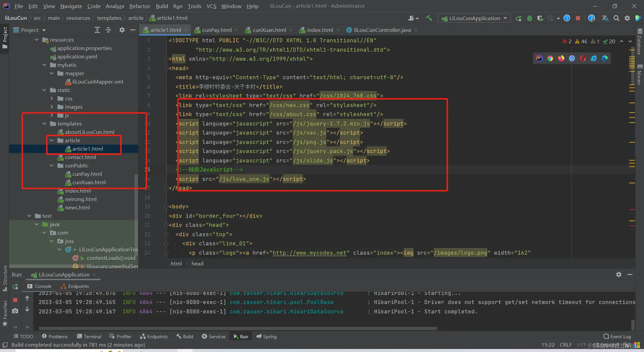The width and height of the screenshot is (644, 352).
Task: Click the console horizontal scrollbar
Action: pos(238,329)
